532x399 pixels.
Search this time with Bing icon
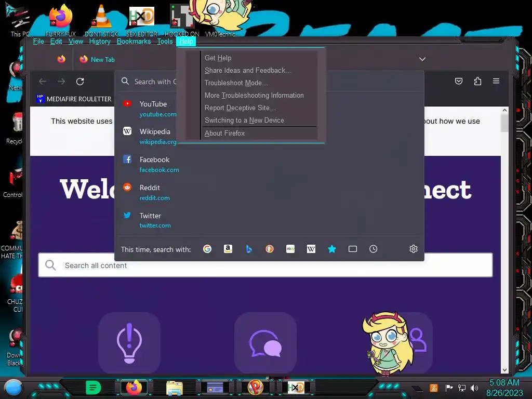249,249
